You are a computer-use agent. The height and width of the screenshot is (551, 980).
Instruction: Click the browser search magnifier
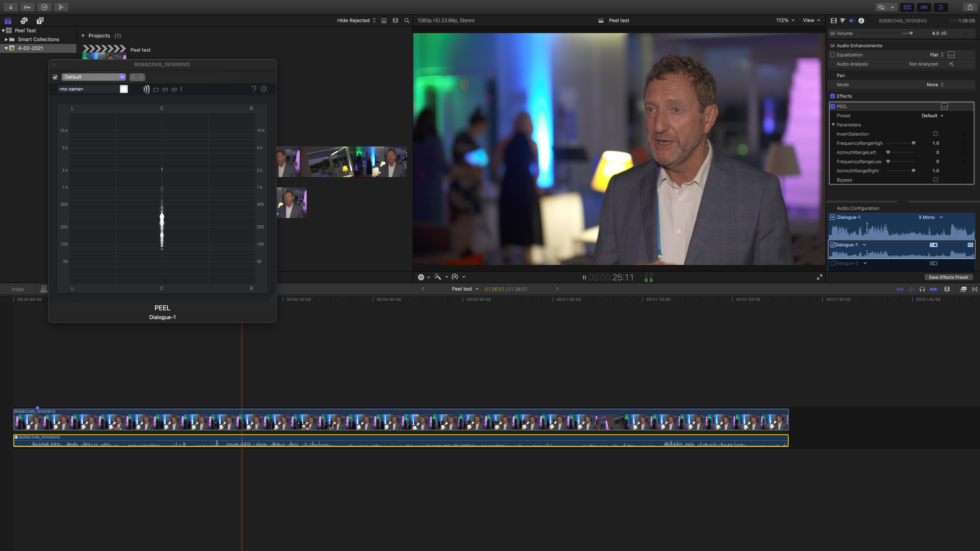click(407, 20)
